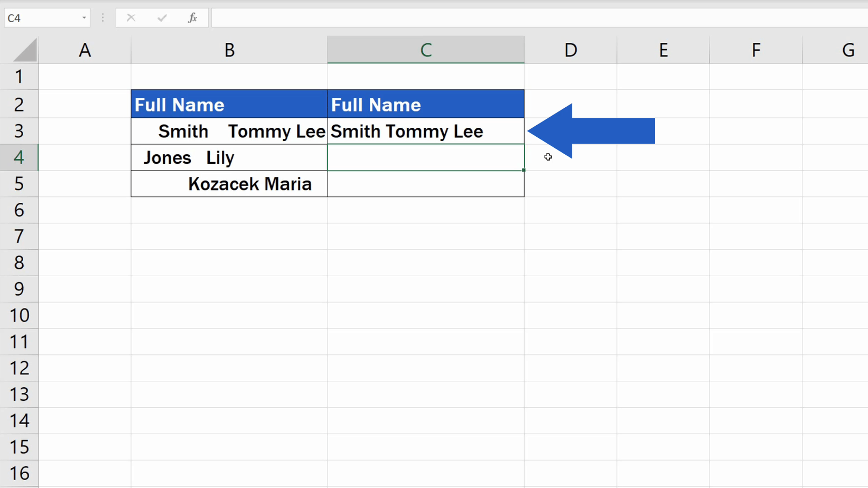The image size is (868, 488).
Task: Click the Insert Function (fx) icon
Action: tap(192, 17)
